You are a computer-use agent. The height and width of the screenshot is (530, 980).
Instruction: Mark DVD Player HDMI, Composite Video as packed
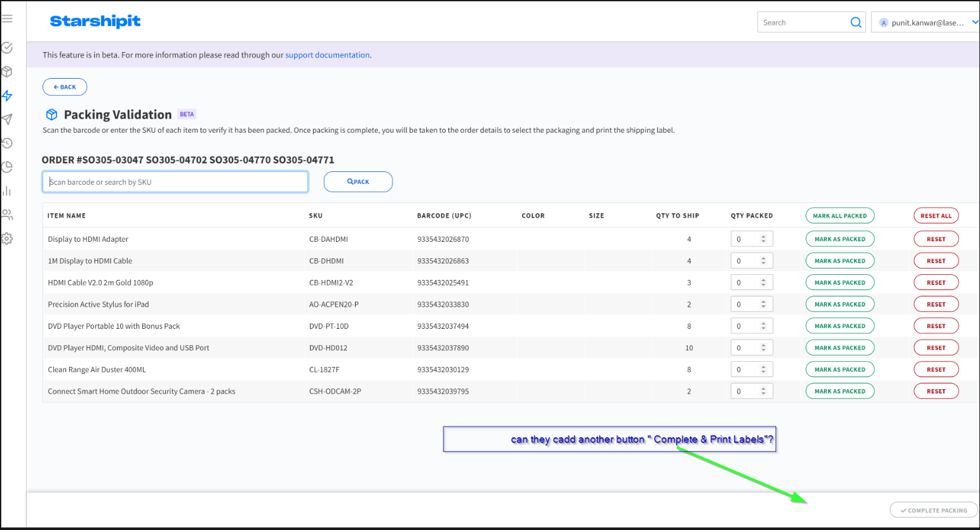click(x=840, y=348)
